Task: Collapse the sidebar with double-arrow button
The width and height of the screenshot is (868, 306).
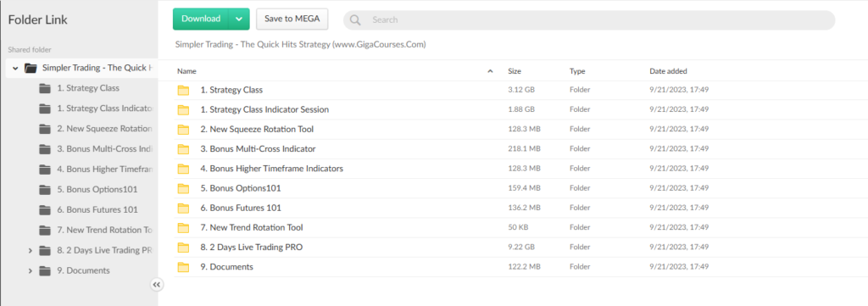Action: coord(157,285)
